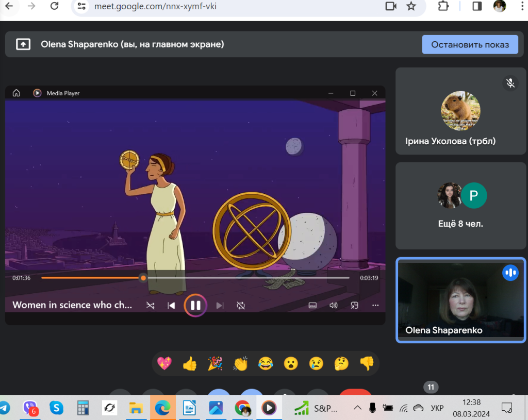
Task: Send the thumbs down reaction
Action: (367, 363)
